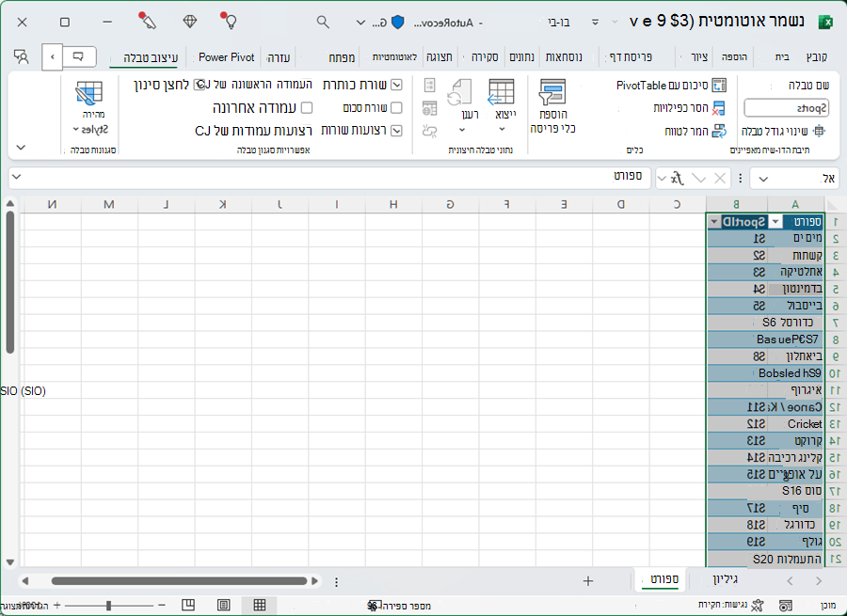Click ribbon tab scroll arrow button
Viewport: 847px width, 616px height.
tap(53, 56)
